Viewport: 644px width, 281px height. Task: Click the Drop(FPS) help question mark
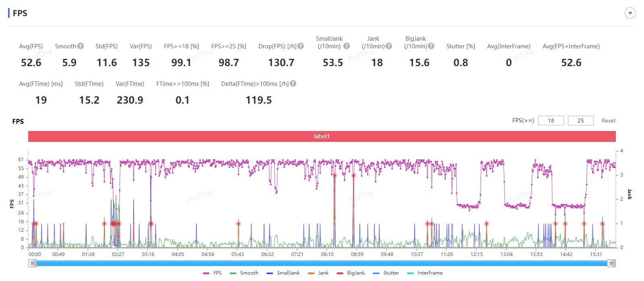pos(301,46)
